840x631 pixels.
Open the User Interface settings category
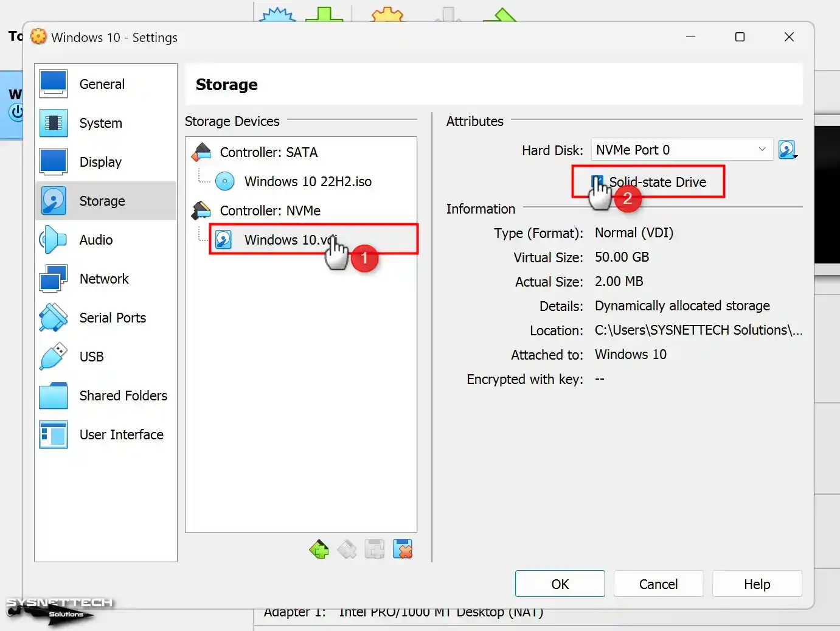point(106,434)
